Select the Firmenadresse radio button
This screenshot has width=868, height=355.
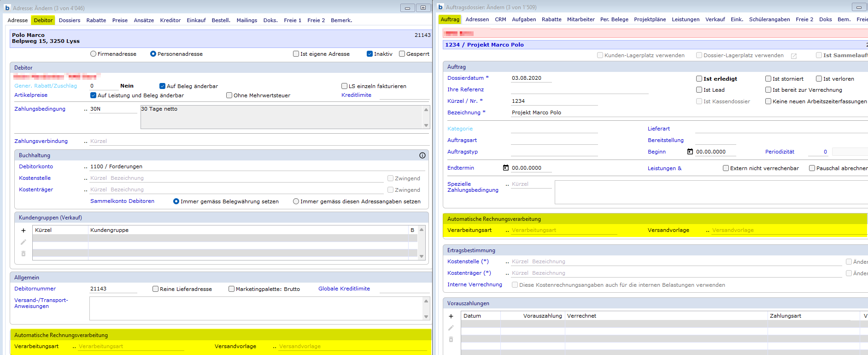94,54
